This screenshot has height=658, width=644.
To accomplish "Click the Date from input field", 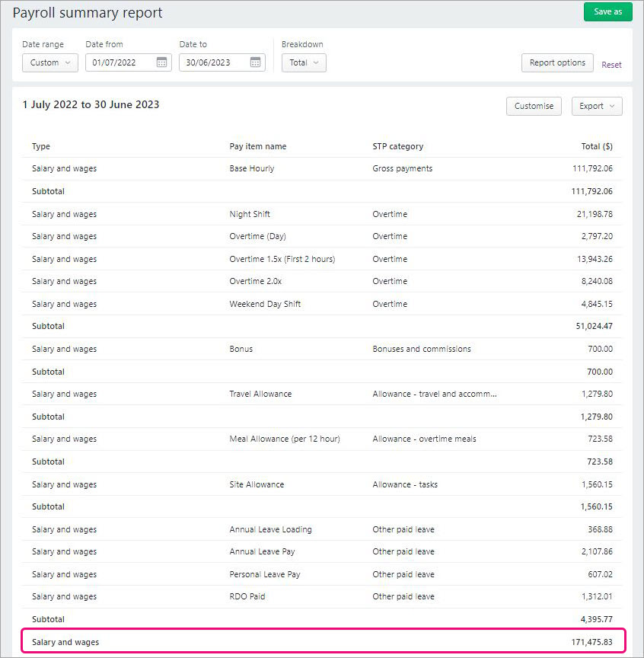I will [122, 62].
